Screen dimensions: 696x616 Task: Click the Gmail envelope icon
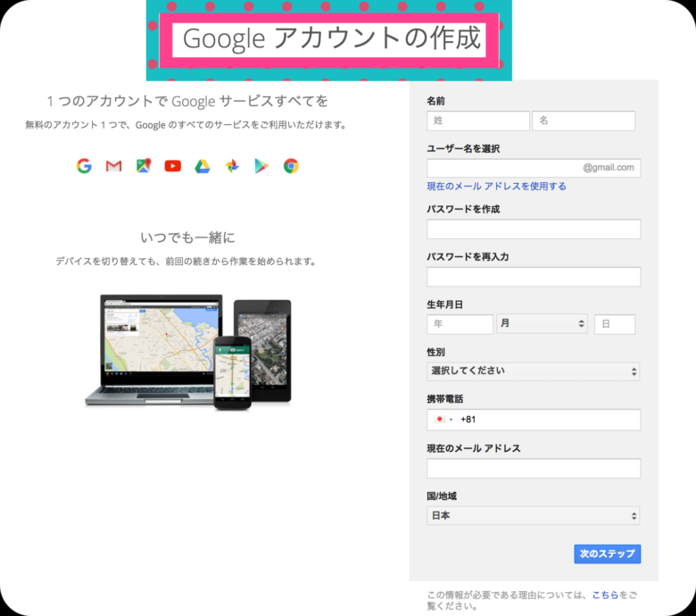113,166
